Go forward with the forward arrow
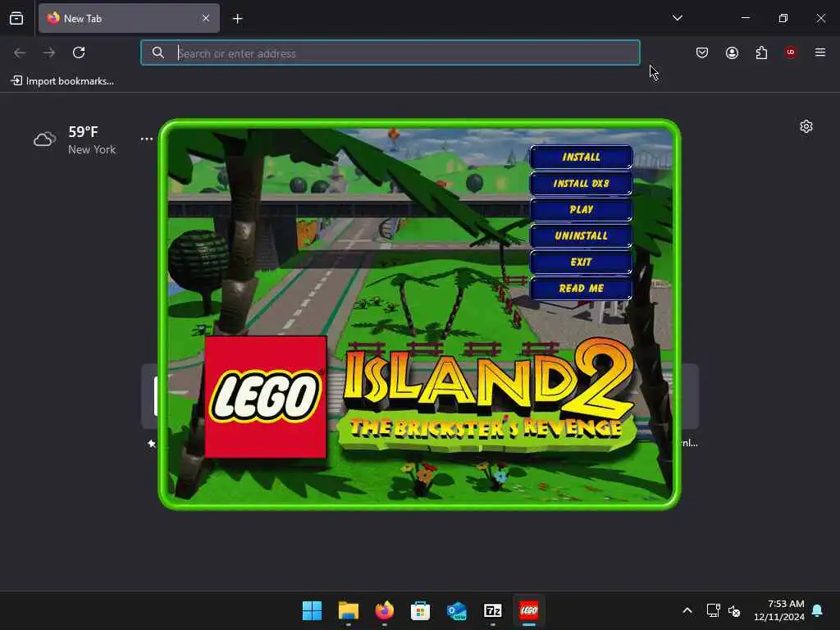Image resolution: width=840 pixels, height=630 pixels. [x=49, y=52]
